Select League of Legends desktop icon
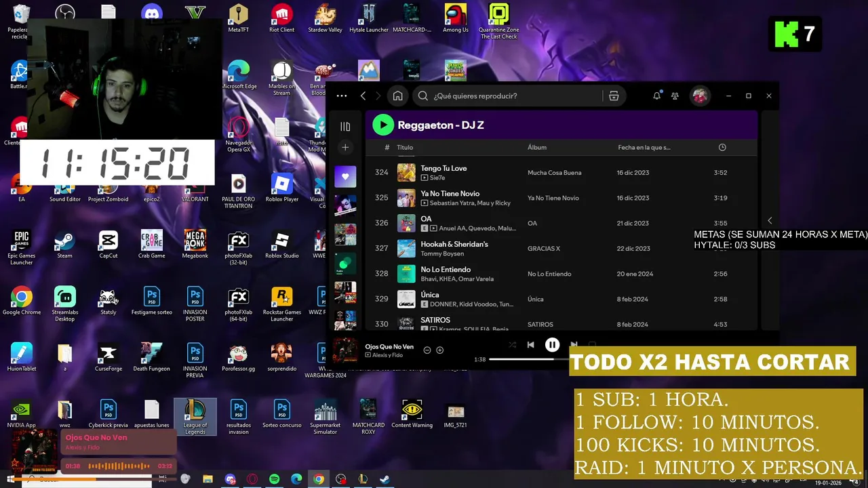This screenshot has width=868, height=488. (x=195, y=416)
